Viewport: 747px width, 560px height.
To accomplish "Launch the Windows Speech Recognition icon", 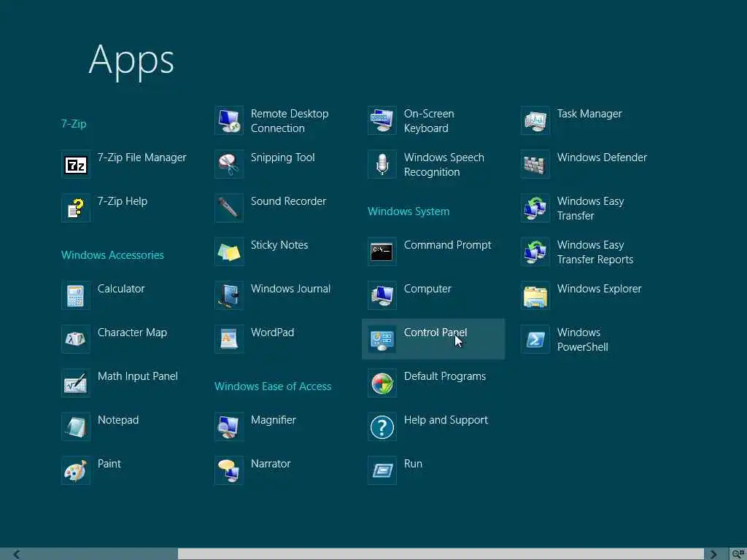I will 382,165.
